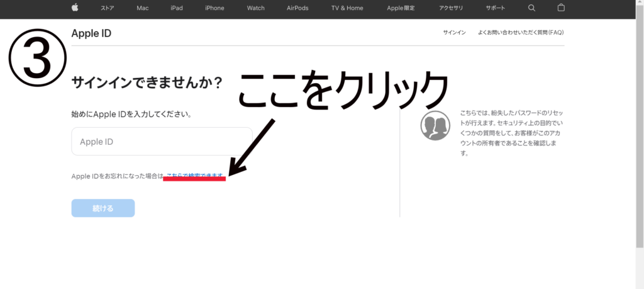Go to the iPad nav item

(177, 8)
